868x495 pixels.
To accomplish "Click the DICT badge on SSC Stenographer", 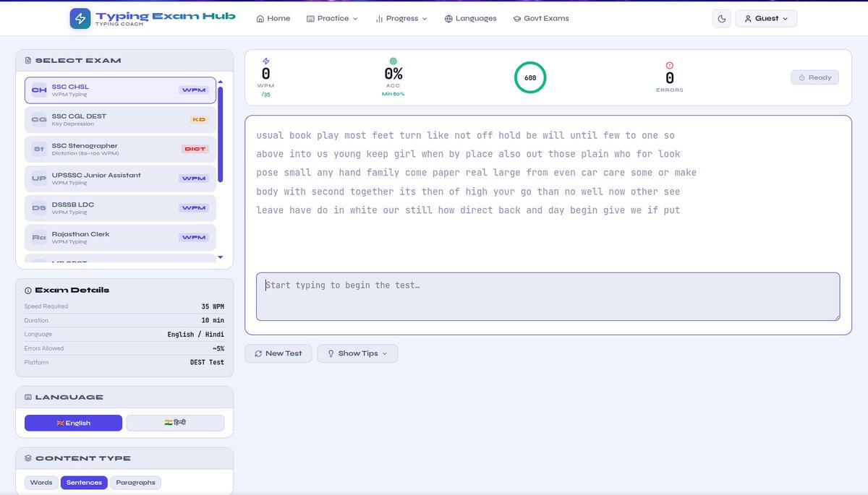I will click(195, 149).
